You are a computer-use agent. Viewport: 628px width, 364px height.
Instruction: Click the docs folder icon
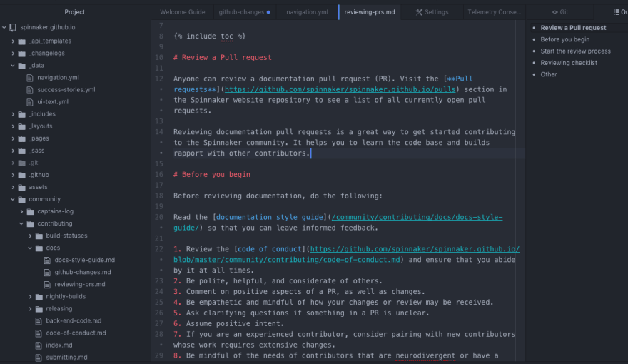(39, 248)
